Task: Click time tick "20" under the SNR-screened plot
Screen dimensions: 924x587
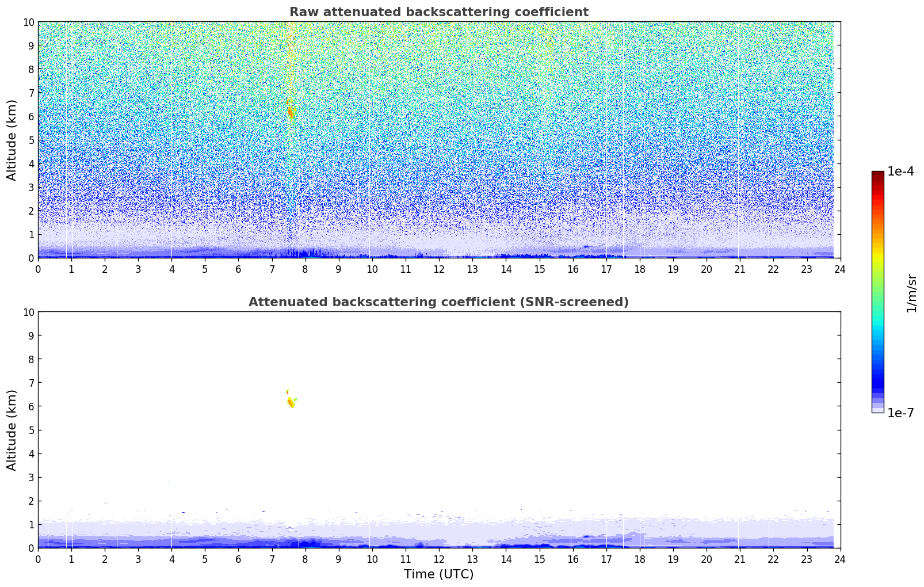Action: 707,559
